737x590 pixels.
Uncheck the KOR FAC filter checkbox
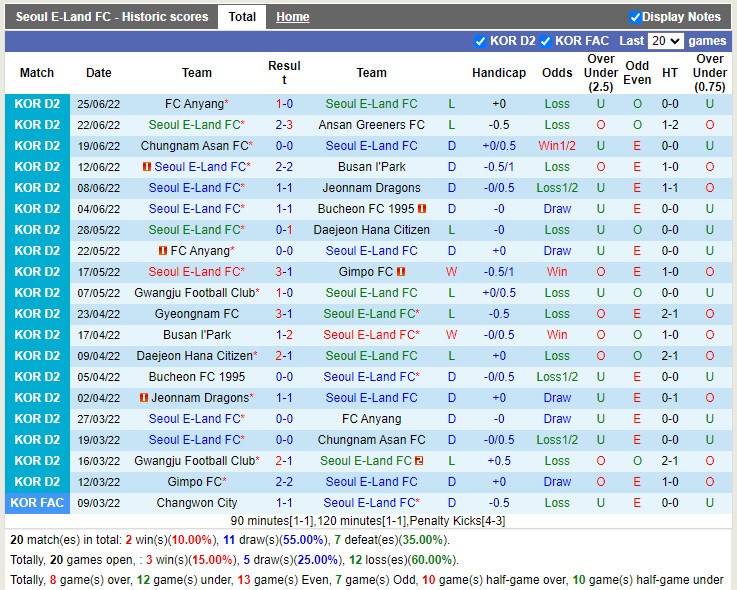[x=545, y=41]
